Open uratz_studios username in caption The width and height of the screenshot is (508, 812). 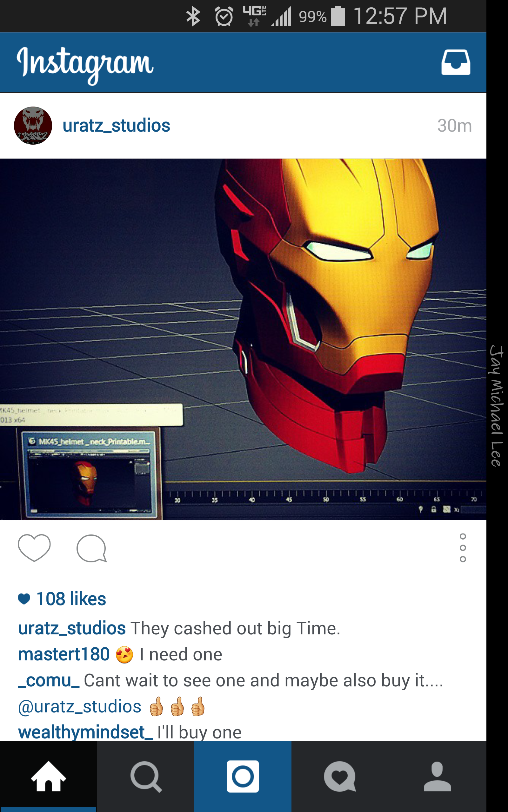pos(72,628)
